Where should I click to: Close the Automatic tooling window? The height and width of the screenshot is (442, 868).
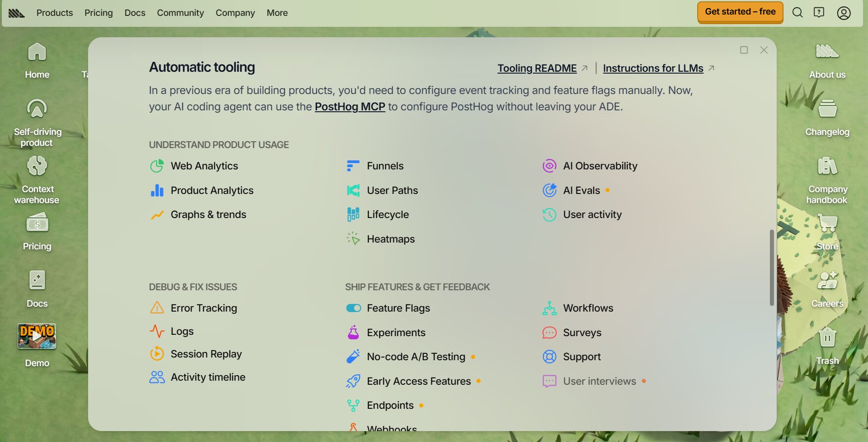[764, 50]
